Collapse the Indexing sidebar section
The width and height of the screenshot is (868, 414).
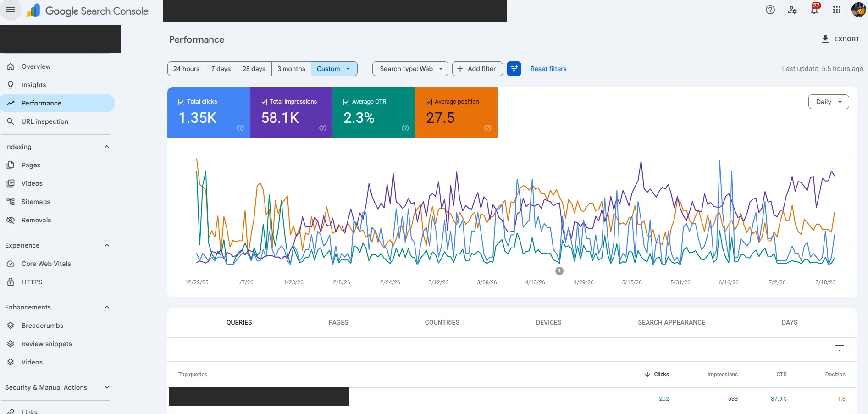107,147
